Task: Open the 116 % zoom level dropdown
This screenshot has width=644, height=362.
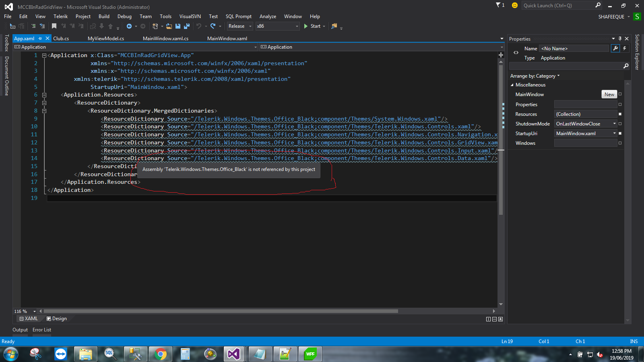Action: click(35, 311)
